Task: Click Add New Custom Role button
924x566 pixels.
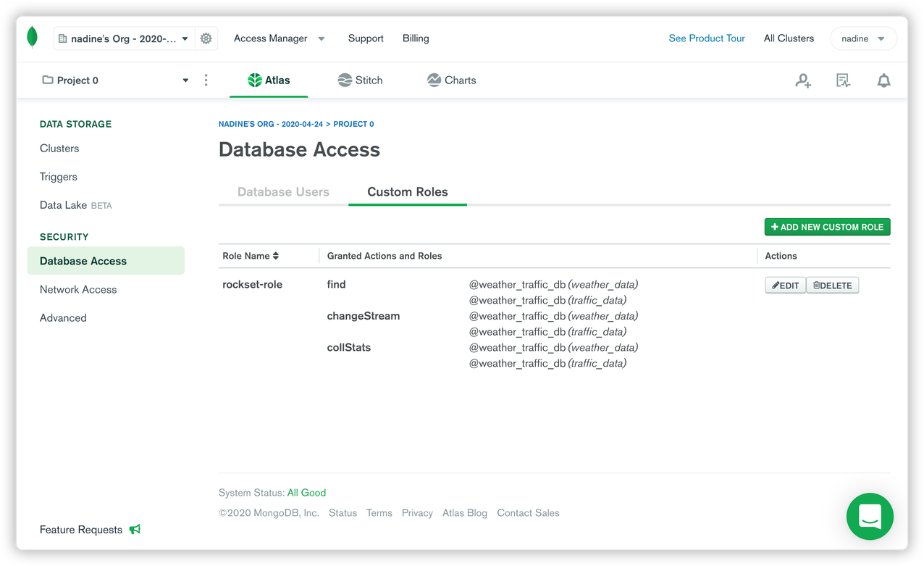Action: pyautogui.click(x=827, y=227)
